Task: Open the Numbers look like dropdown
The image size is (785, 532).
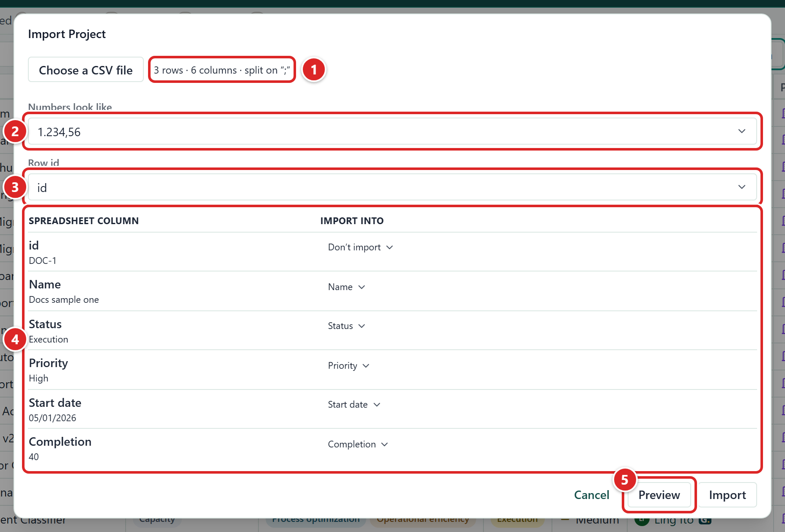Action: click(x=392, y=132)
